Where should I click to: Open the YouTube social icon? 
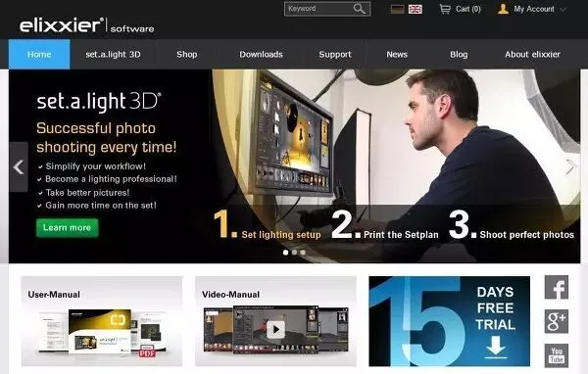tap(557, 355)
